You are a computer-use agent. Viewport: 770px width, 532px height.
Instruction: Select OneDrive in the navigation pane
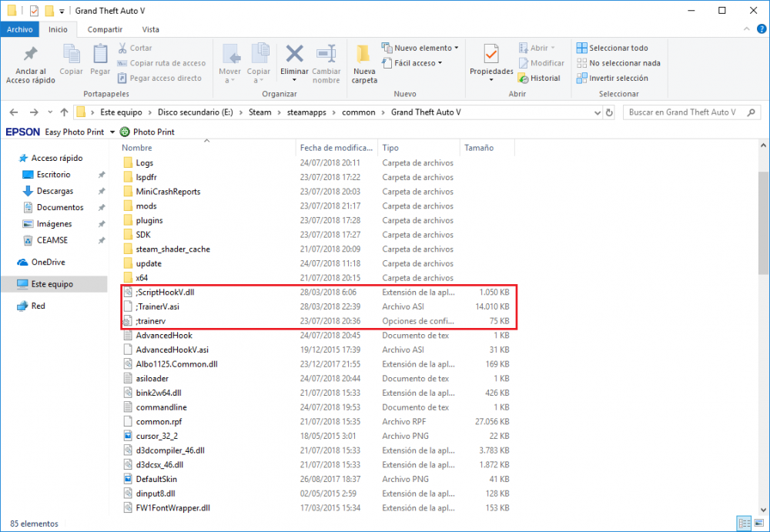tap(48, 263)
